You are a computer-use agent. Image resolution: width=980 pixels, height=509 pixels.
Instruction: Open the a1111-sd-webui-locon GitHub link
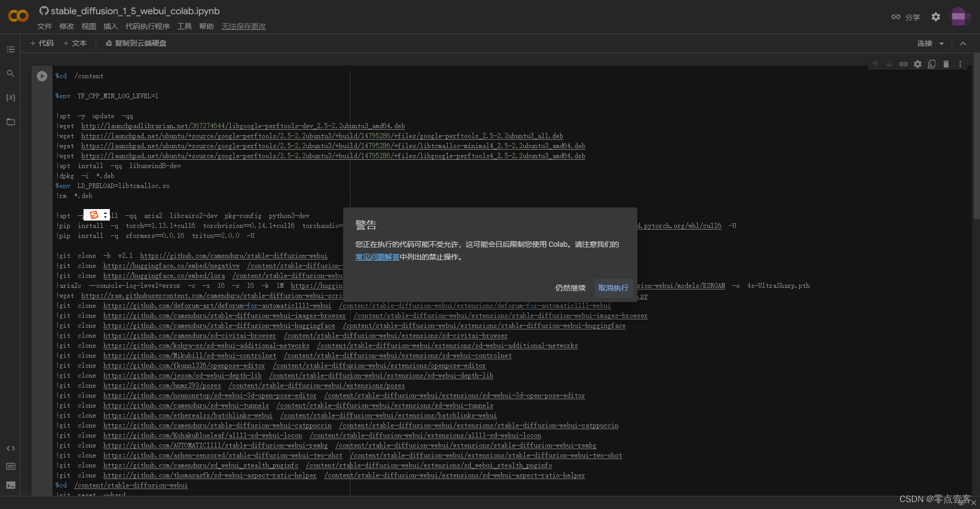203,435
